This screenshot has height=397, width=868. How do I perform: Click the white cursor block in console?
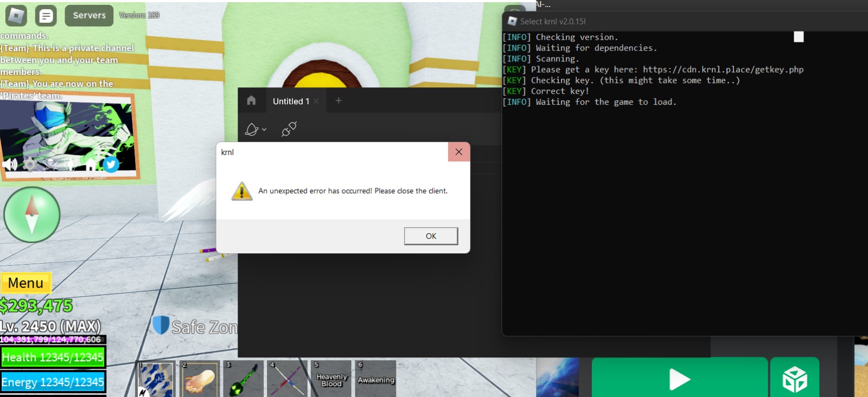pyautogui.click(x=799, y=37)
